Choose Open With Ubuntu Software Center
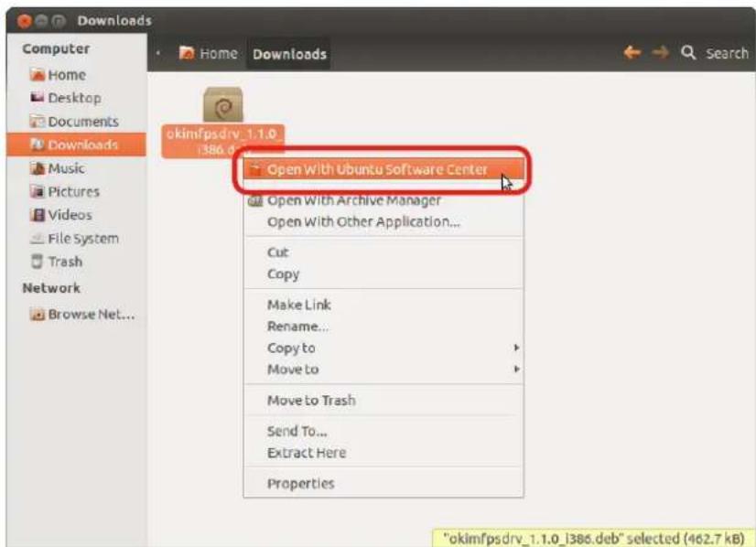Viewport: 756px width, 547px height. (383, 169)
